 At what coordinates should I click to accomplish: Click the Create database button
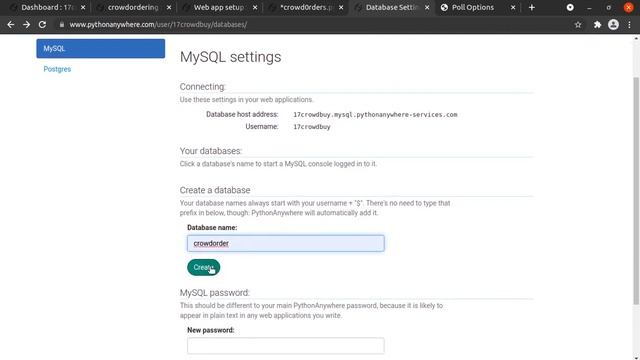pyautogui.click(x=203, y=267)
